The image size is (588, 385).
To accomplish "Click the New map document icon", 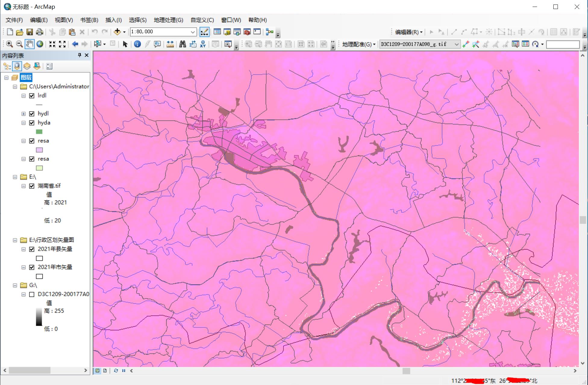I will click(x=10, y=32).
